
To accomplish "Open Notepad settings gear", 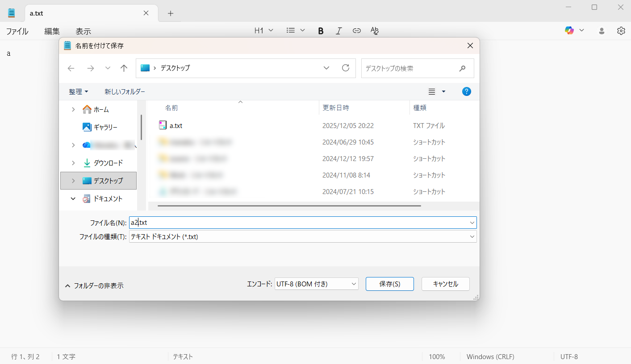I will (x=621, y=31).
